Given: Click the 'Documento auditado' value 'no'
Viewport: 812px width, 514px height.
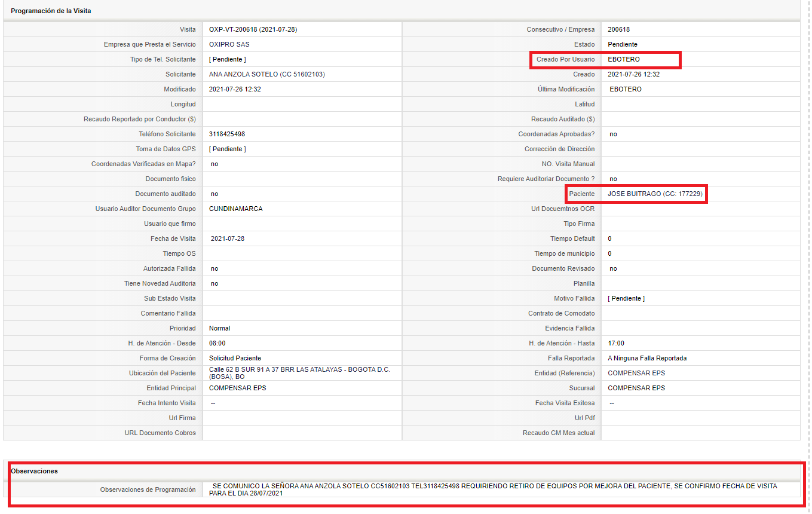Looking at the screenshot, I should [215, 194].
